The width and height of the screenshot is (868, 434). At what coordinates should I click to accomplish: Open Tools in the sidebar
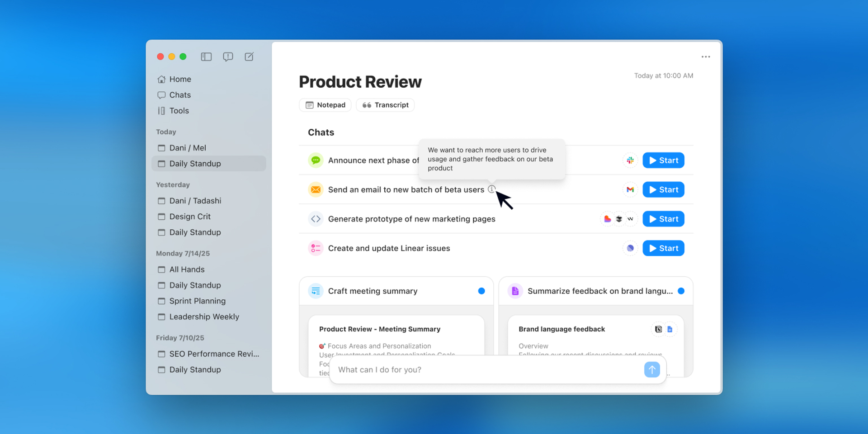179,111
